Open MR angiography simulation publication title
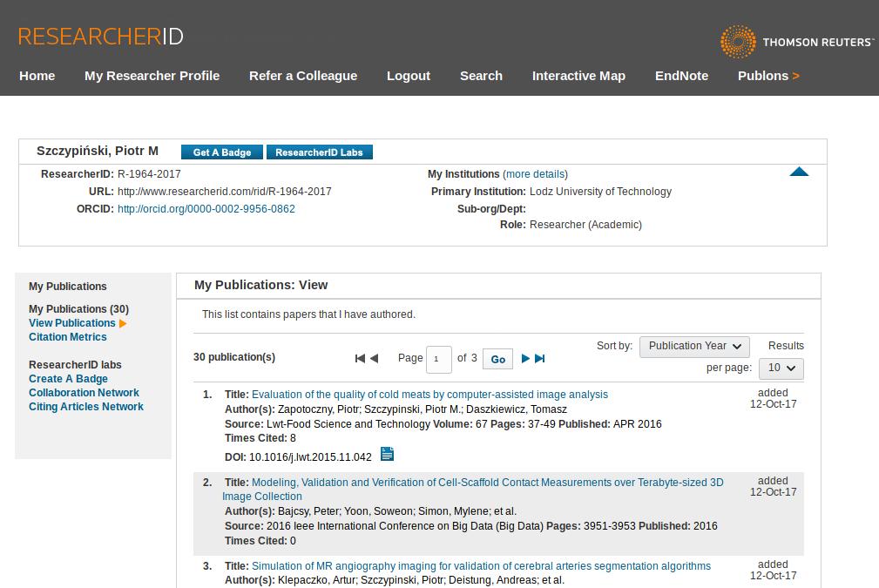Image resolution: width=879 pixels, height=588 pixels. [x=481, y=566]
